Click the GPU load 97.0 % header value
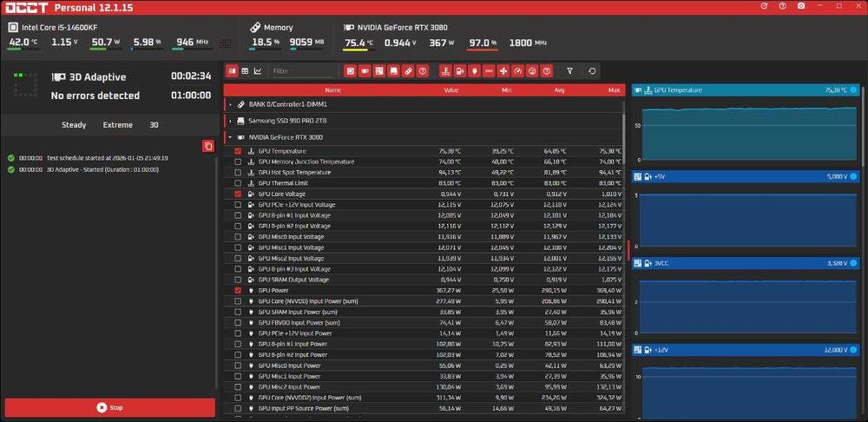Screen dimensions: 868x422 click(x=483, y=43)
